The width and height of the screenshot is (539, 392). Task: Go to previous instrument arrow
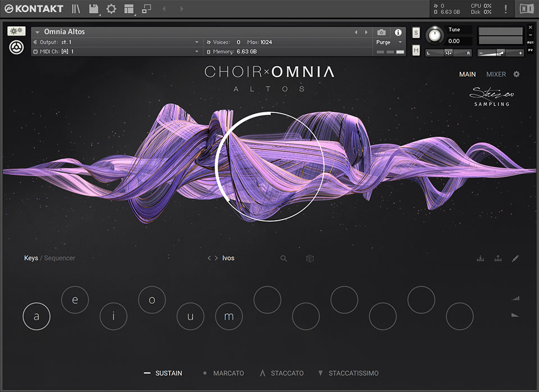(x=356, y=32)
